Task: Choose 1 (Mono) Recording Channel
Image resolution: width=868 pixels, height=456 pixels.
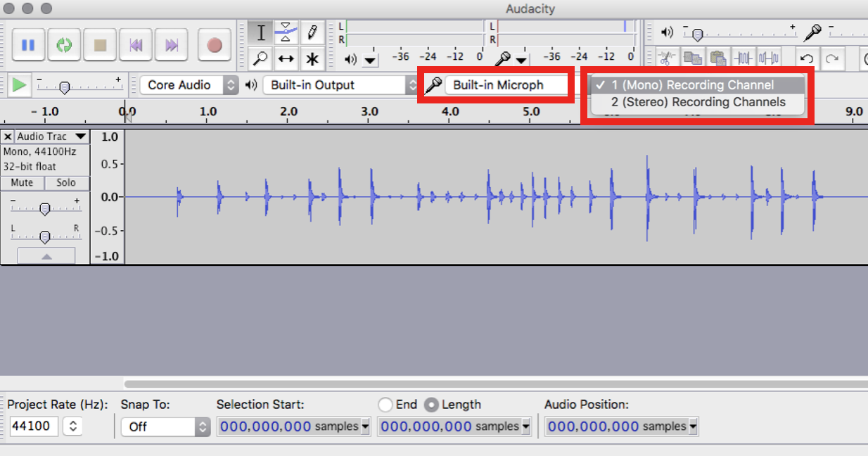Action: pyautogui.click(x=697, y=85)
